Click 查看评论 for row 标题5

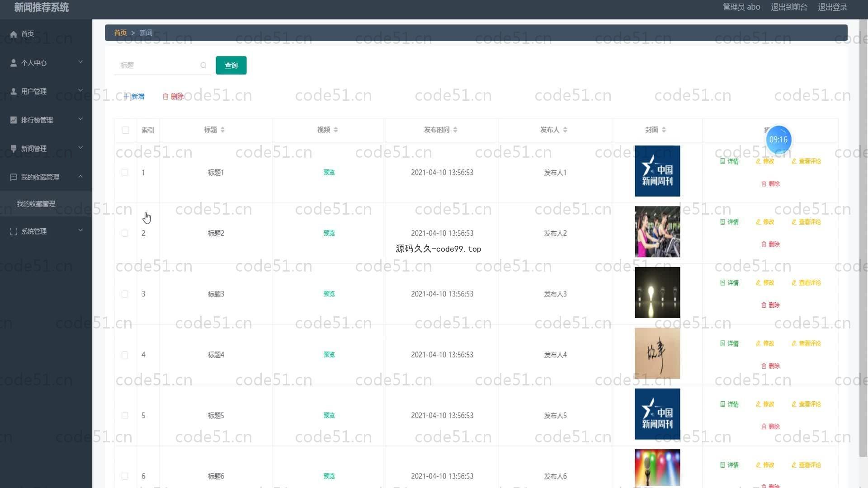(x=806, y=404)
